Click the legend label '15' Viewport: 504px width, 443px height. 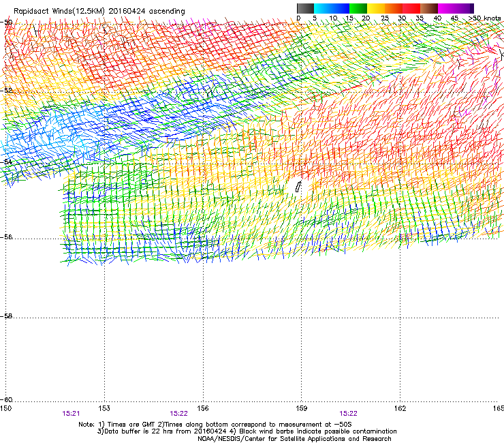[x=349, y=18]
